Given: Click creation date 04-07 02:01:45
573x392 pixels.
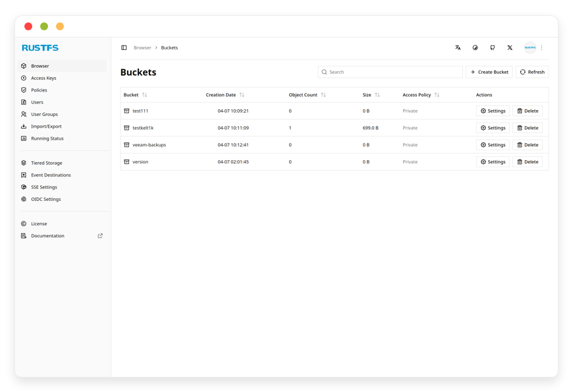Looking at the screenshot, I should click(x=233, y=161).
